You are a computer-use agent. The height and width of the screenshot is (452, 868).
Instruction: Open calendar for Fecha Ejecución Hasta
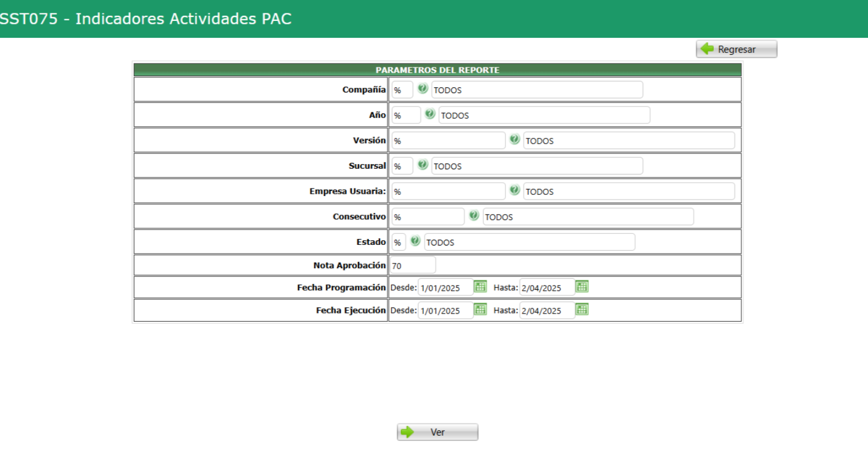(x=582, y=309)
